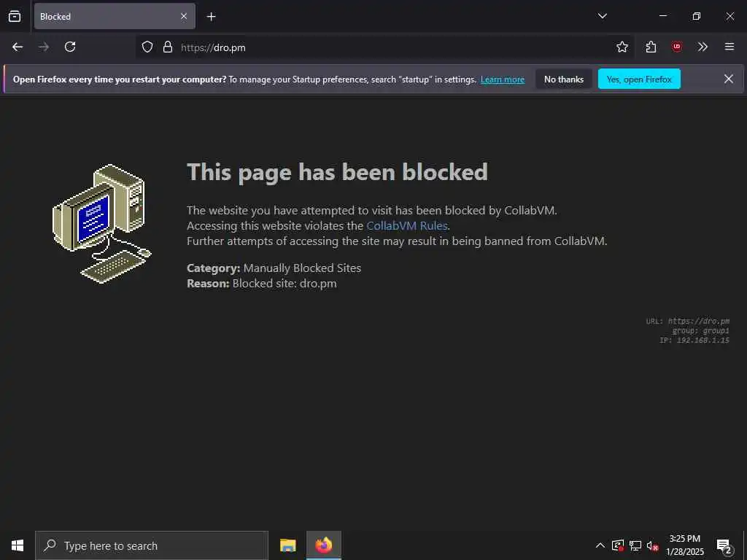View site security padlock info
The image size is (747, 560).
click(168, 47)
